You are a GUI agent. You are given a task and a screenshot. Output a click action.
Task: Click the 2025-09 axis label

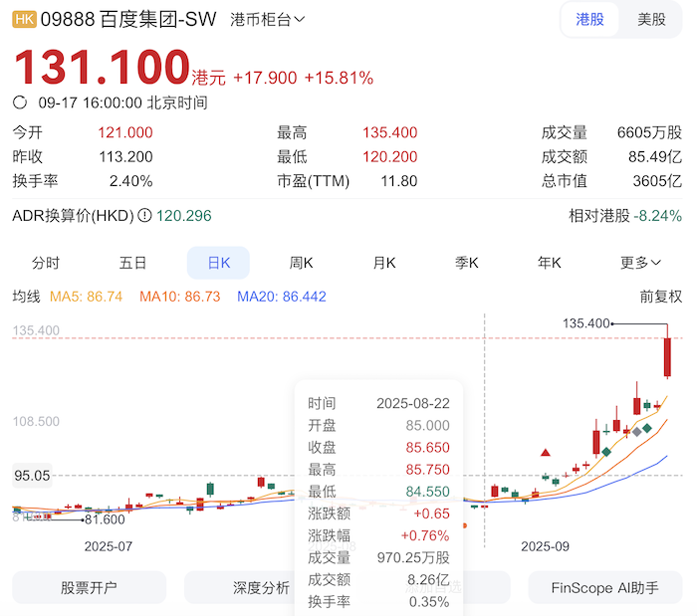[x=545, y=546]
